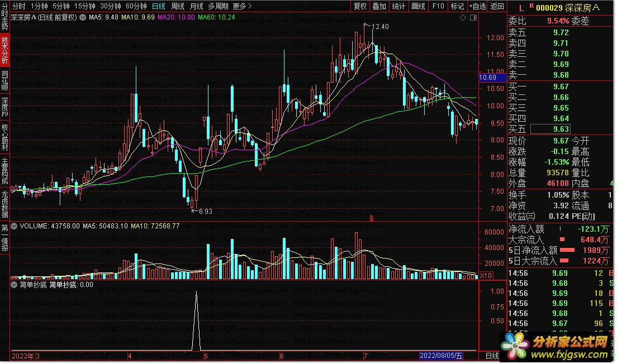Click the L icon in quote header
The image size is (617, 364).
(x=521, y=7)
